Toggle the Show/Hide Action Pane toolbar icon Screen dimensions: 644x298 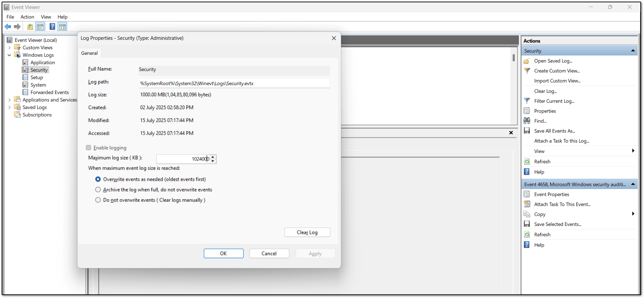(62, 27)
